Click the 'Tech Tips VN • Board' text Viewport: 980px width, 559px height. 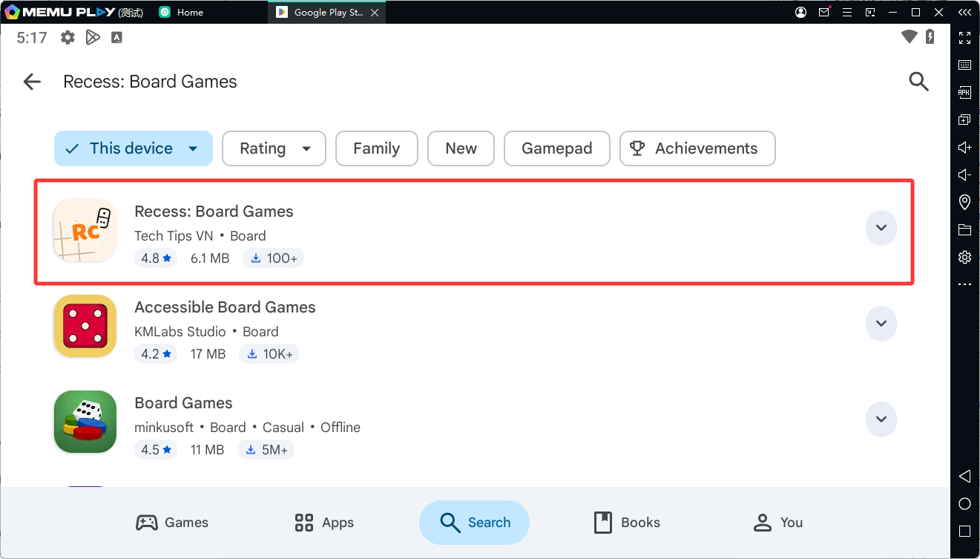(200, 236)
